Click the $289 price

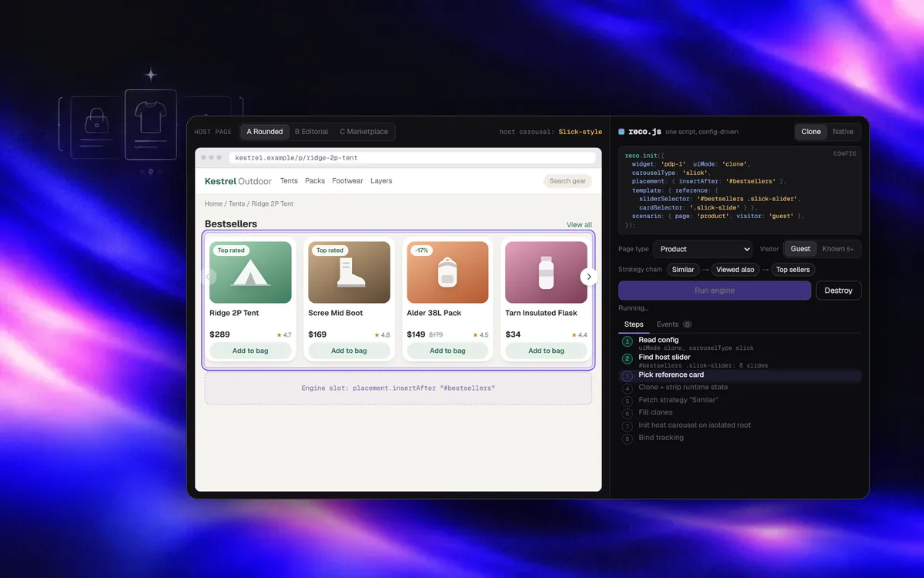coord(219,334)
